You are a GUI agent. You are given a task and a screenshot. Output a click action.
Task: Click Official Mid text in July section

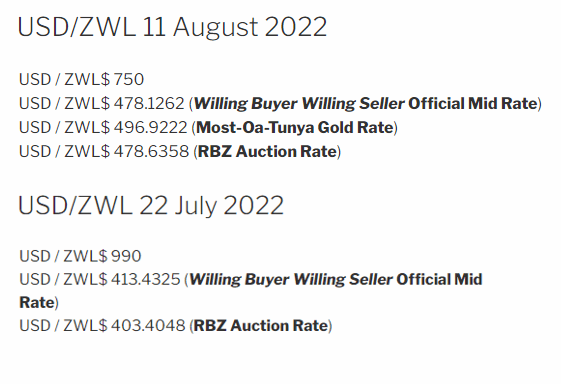439,280
